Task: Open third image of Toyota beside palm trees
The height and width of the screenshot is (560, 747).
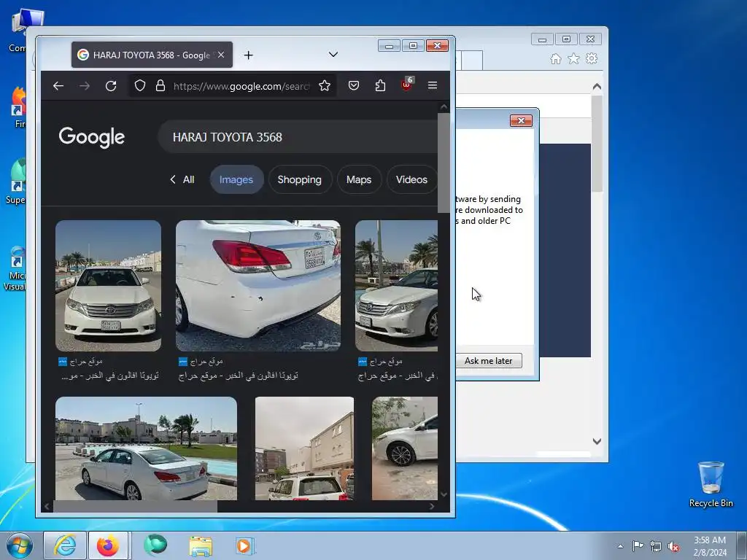Action: point(396,286)
